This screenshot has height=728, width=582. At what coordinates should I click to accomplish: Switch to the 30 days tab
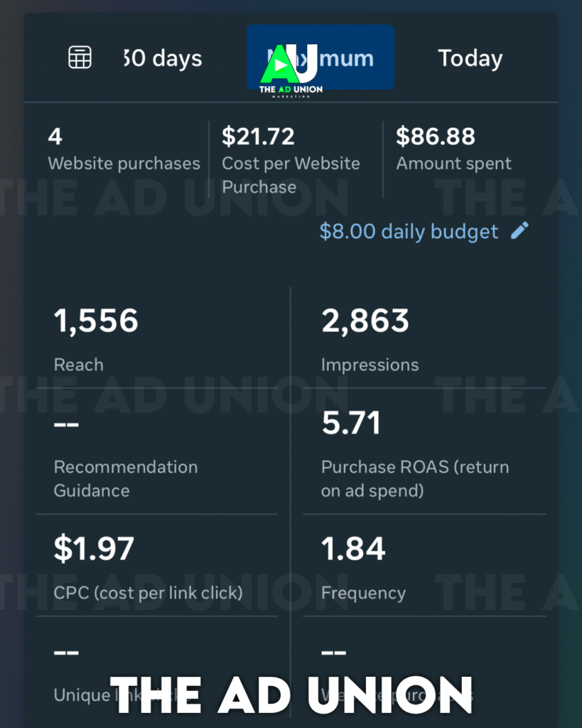coord(162,58)
